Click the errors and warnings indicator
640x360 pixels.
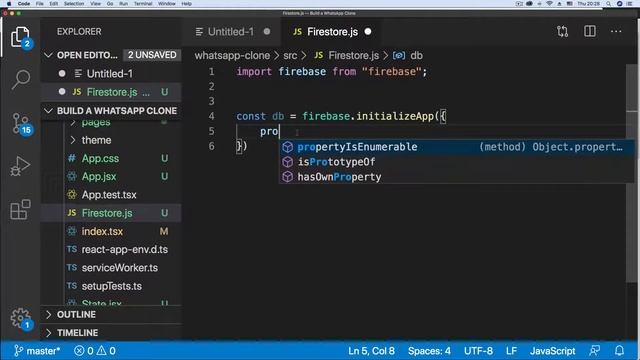pos(95,351)
